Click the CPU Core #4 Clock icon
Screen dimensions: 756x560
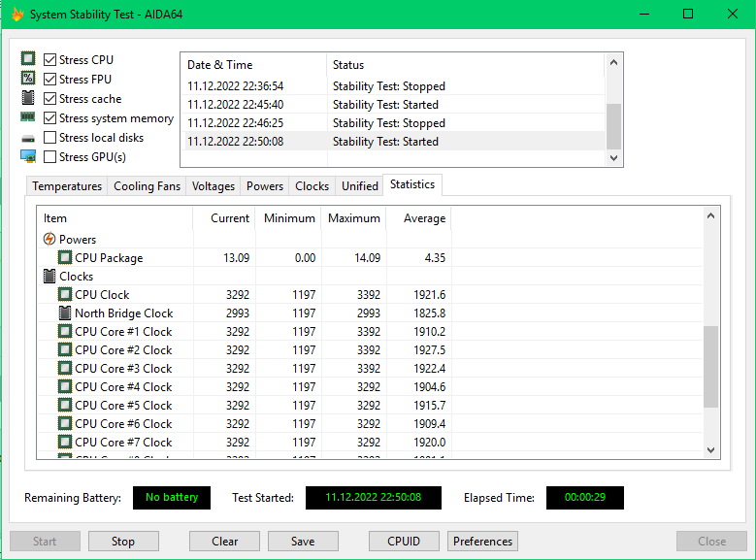click(x=65, y=386)
